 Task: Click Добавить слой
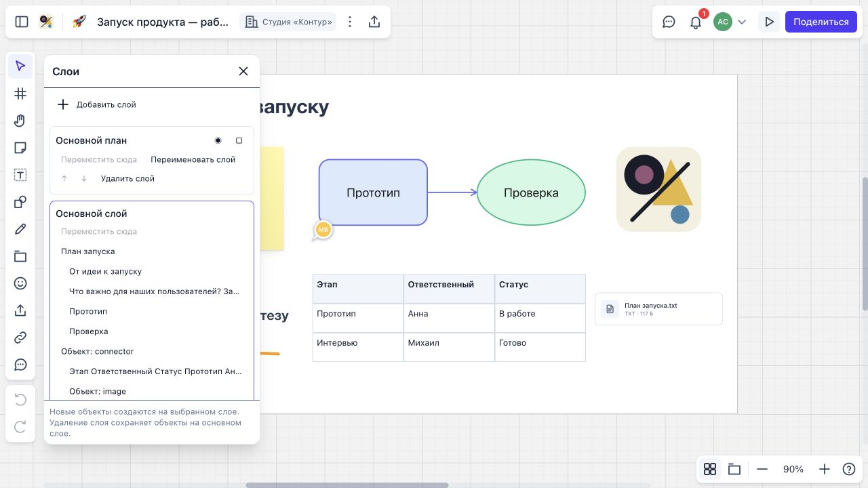coord(96,104)
